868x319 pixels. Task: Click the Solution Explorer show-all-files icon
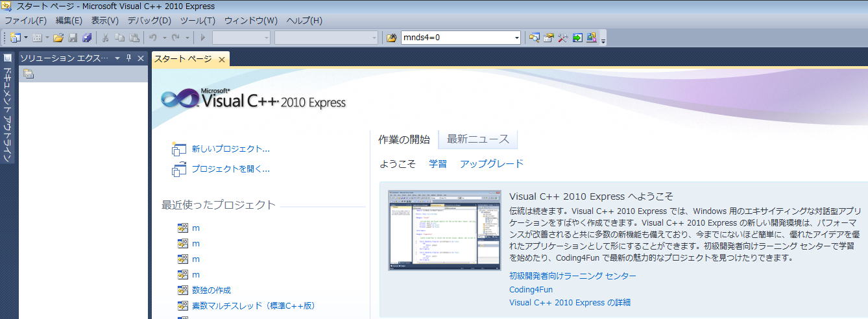29,74
